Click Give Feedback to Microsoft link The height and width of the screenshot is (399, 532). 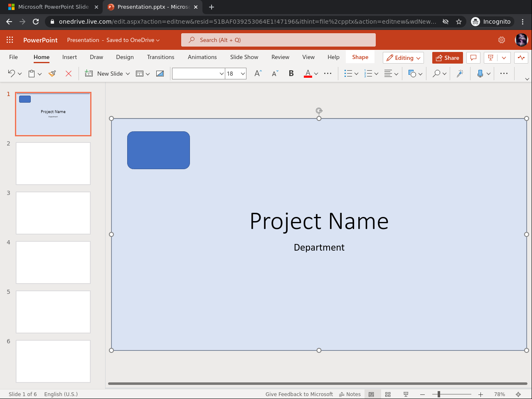299,394
